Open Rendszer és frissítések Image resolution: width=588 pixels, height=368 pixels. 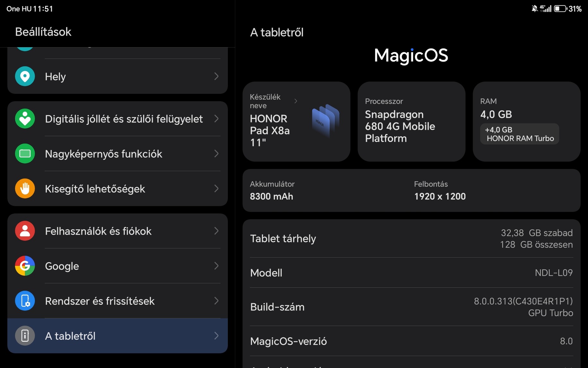pyautogui.click(x=117, y=301)
